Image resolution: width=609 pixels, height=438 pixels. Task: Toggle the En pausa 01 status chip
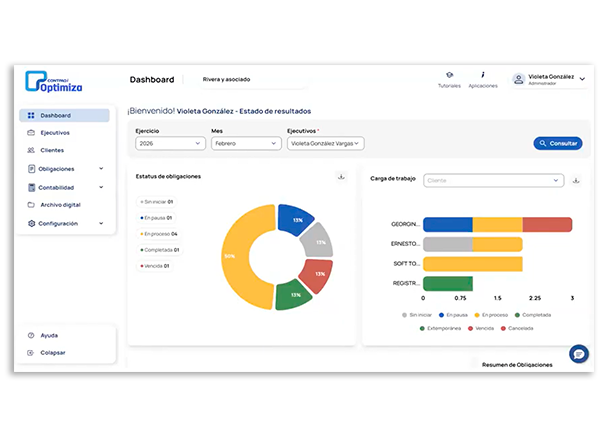click(x=156, y=218)
